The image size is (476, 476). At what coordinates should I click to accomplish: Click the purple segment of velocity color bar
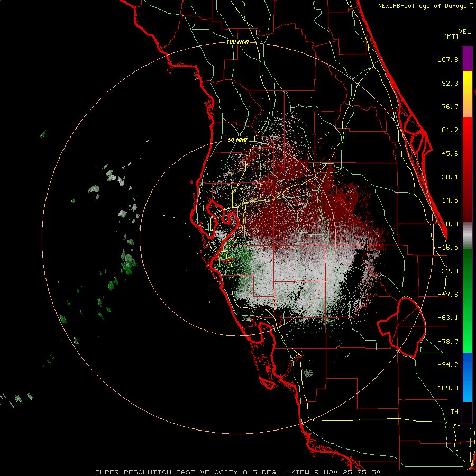coord(467,59)
